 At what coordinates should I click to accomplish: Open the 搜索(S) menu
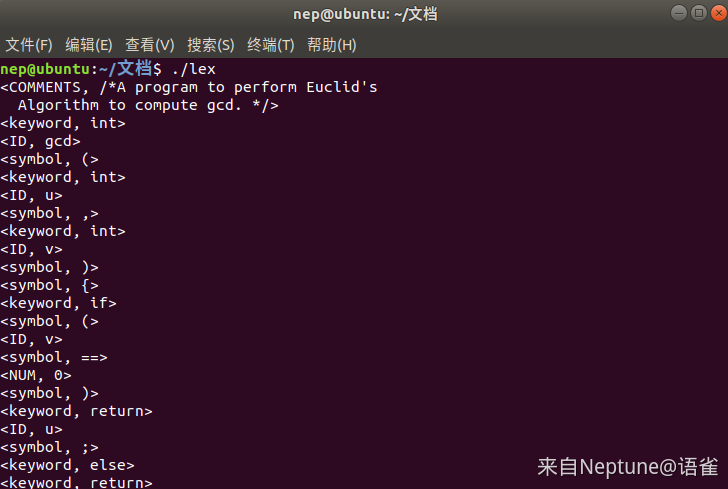(210, 45)
